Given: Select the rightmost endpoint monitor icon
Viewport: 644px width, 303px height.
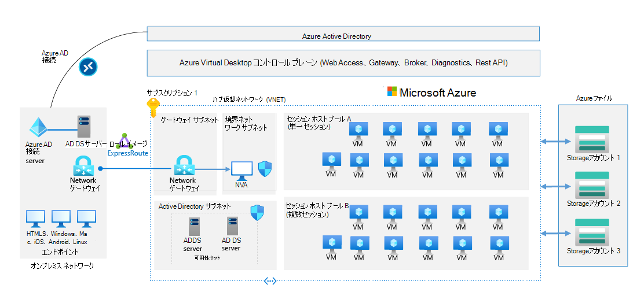Looking at the screenshot, I should pyautogui.click(x=86, y=219).
